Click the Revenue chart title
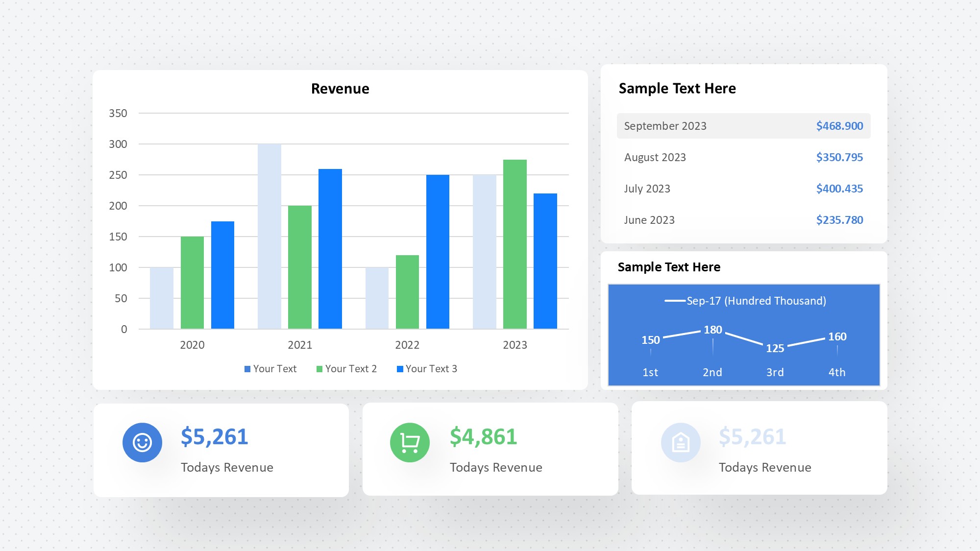Viewport: 980px width, 551px height. coord(340,89)
